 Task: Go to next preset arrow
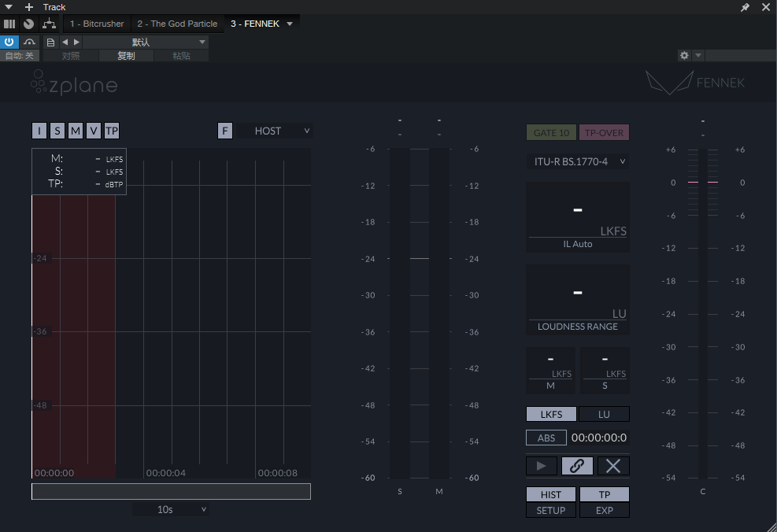(x=76, y=42)
